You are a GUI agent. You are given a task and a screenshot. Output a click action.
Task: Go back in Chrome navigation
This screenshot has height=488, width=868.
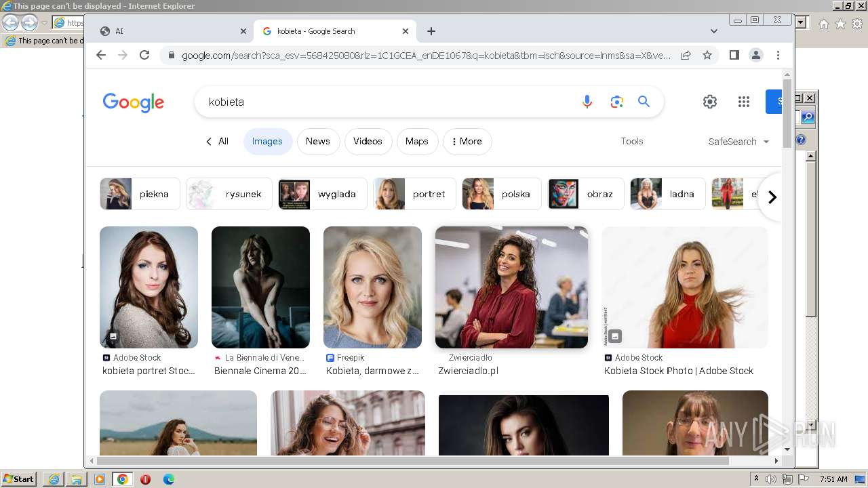tap(101, 55)
